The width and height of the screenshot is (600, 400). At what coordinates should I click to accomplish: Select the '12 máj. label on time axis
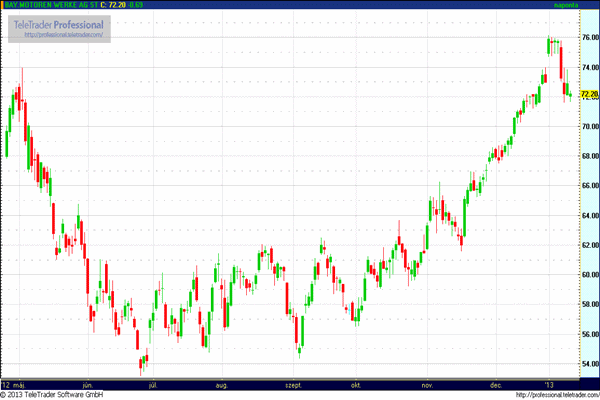(x=13, y=384)
